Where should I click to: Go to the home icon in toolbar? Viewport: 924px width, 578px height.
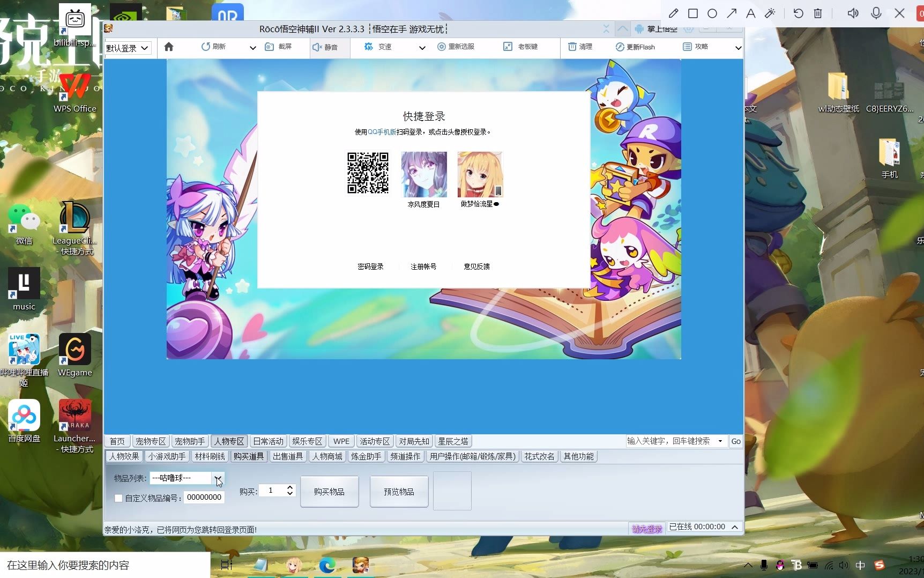[169, 47]
